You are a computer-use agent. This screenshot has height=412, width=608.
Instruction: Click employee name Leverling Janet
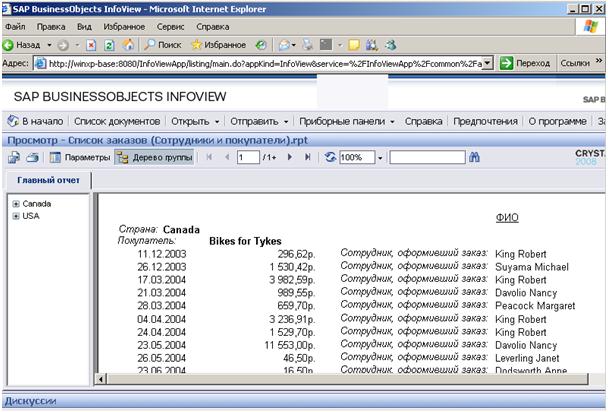click(527, 358)
